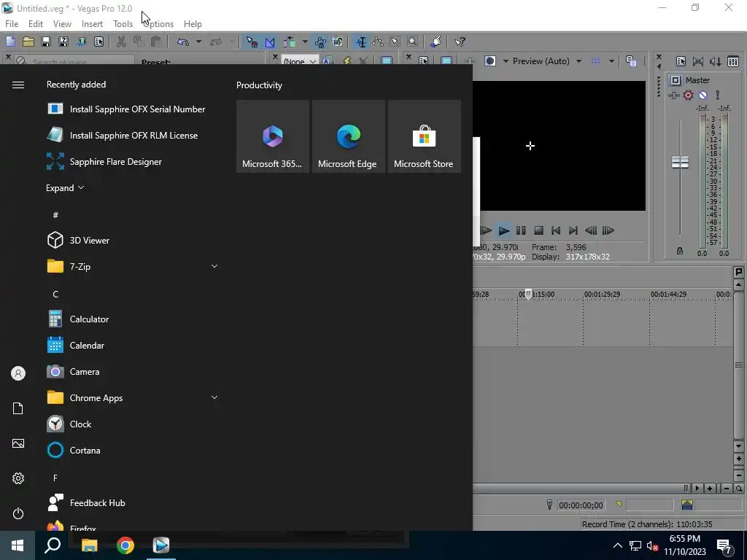Image resolution: width=747 pixels, height=560 pixels.
Task: Go to end in video preview
Action: tap(573, 230)
